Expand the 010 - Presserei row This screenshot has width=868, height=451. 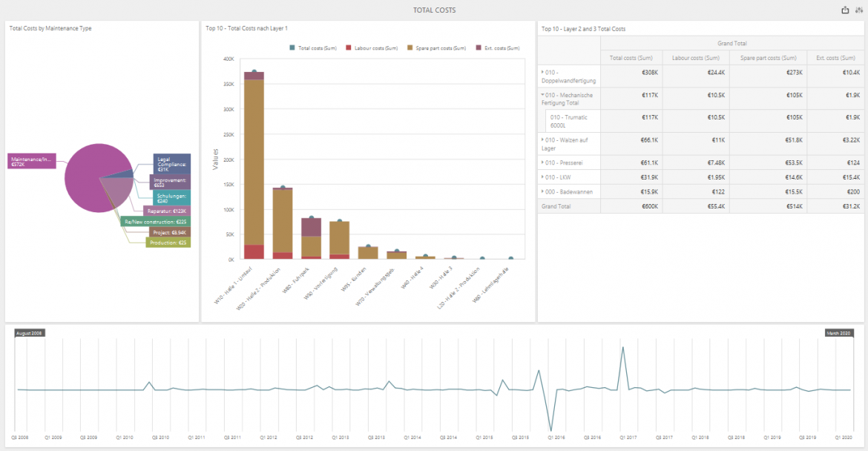tap(542, 163)
